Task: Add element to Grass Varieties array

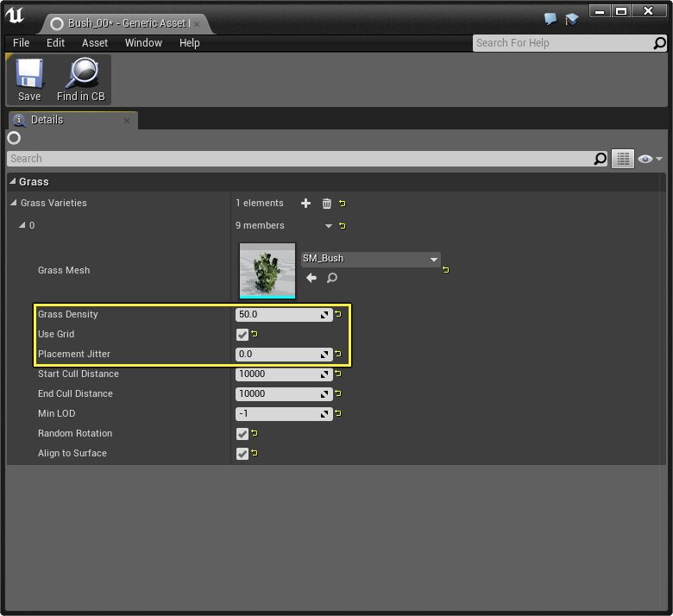Action: pos(305,204)
